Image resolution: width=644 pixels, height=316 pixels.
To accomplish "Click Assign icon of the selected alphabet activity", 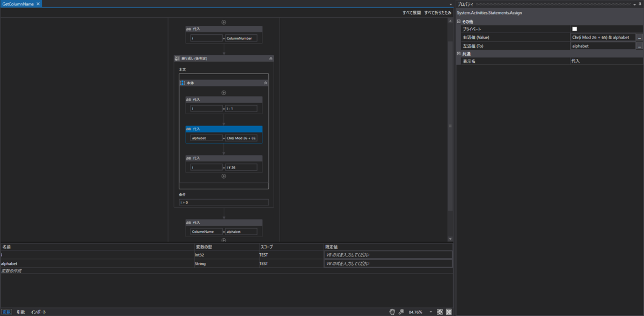I will click(x=188, y=129).
